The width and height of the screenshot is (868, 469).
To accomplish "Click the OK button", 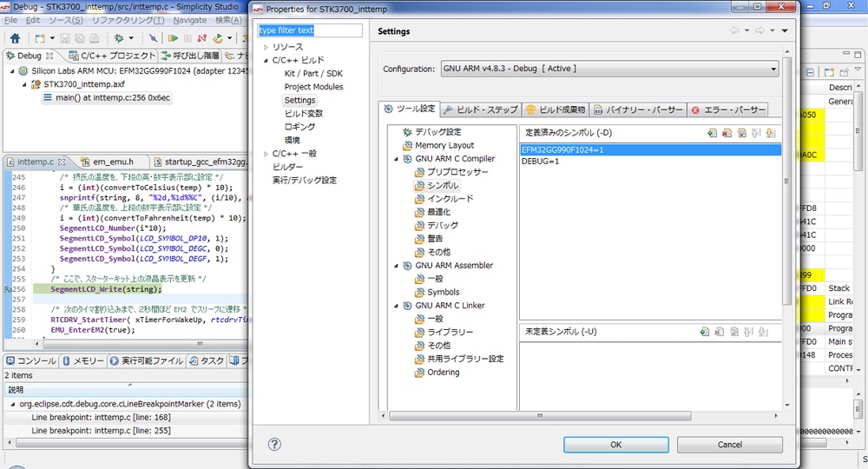I will click(615, 445).
